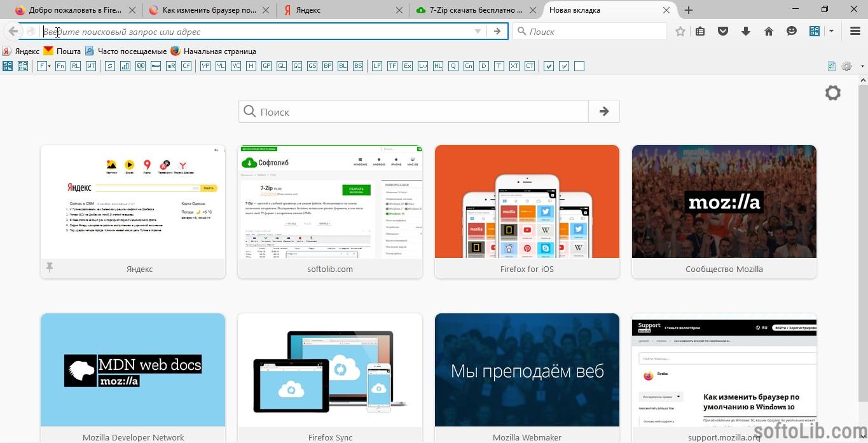This screenshot has height=443, width=868.
Task: Open new tab page settings gear
Action: [x=833, y=93]
